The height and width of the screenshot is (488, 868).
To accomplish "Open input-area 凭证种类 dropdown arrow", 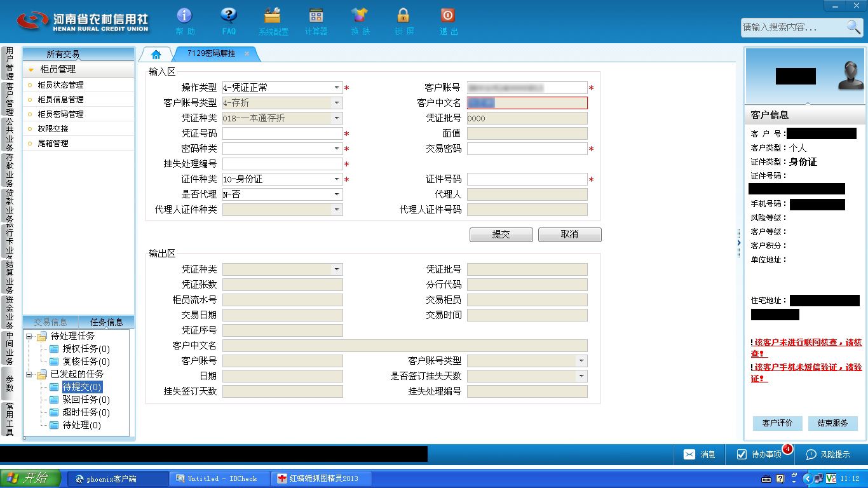I will 337,118.
